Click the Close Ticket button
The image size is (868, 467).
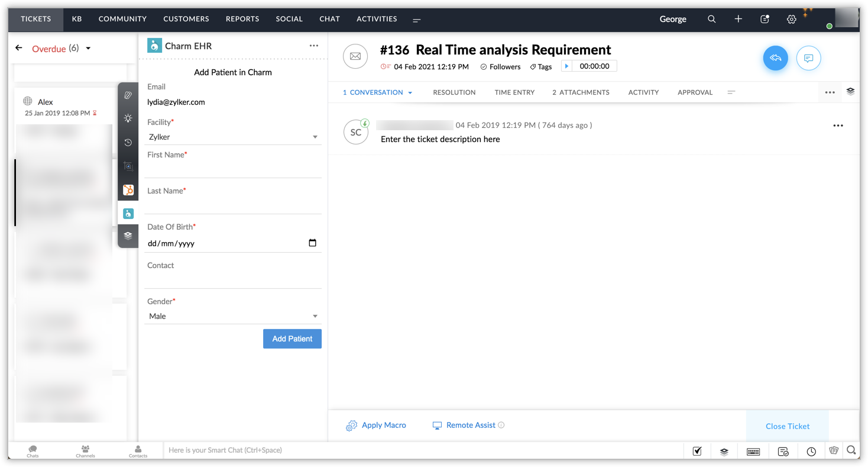[x=788, y=426]
